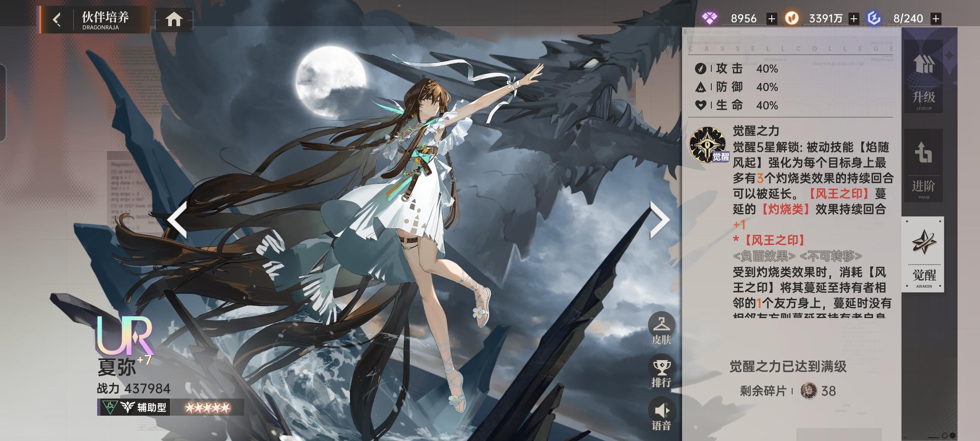Click the orange coin currency icon
This screenshot has width=980, height=441.
792,18
